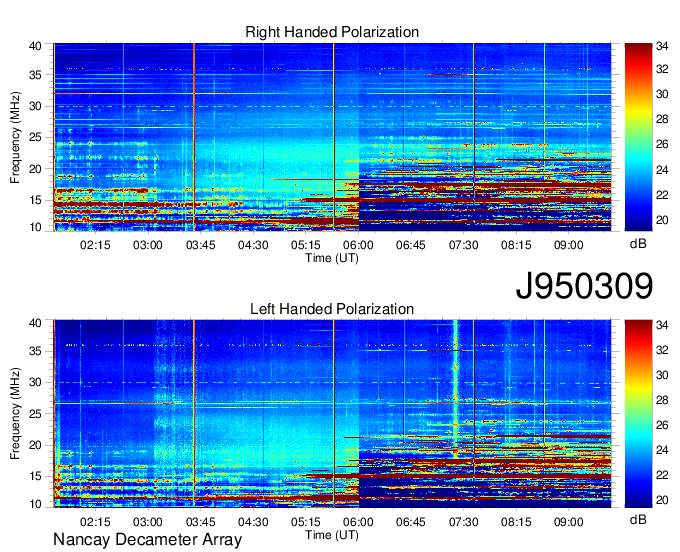The image size is (680, 552).
Task: Click inside the Left Handed Polarization spectrogram
Action: 332,414
